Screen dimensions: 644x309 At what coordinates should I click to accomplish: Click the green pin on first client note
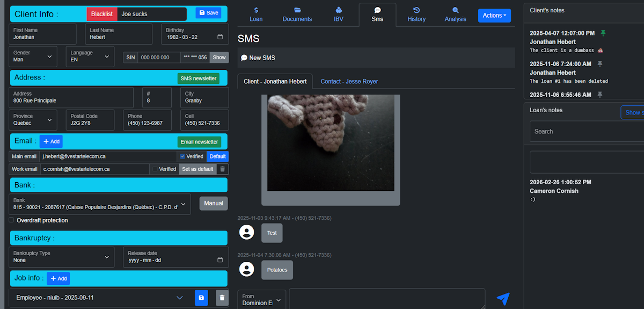[x=603, y=33]
